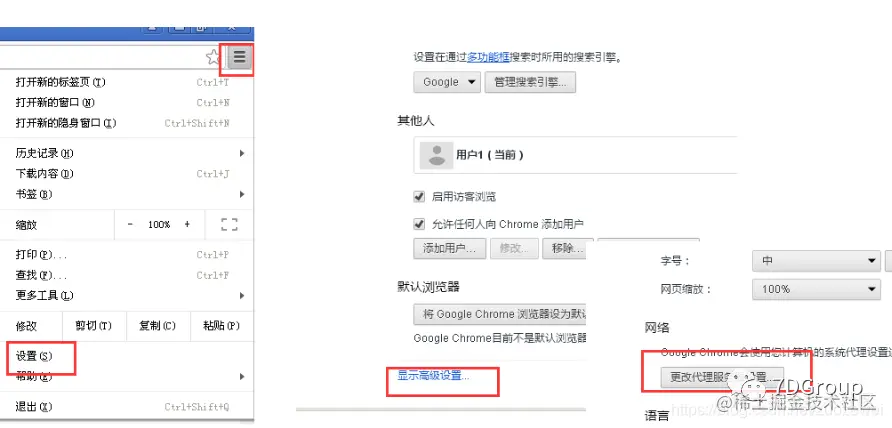892x428 pixels.
Task: Click 管理搜索引擎 manage search engines button
Action: click(x=530, y=82)
